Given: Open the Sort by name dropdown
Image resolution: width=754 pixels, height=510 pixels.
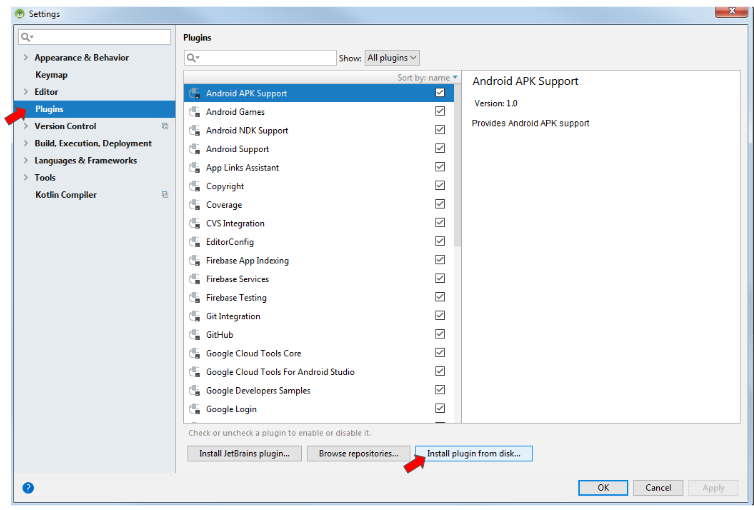Looking at the screenshot, I should (427, 77).
